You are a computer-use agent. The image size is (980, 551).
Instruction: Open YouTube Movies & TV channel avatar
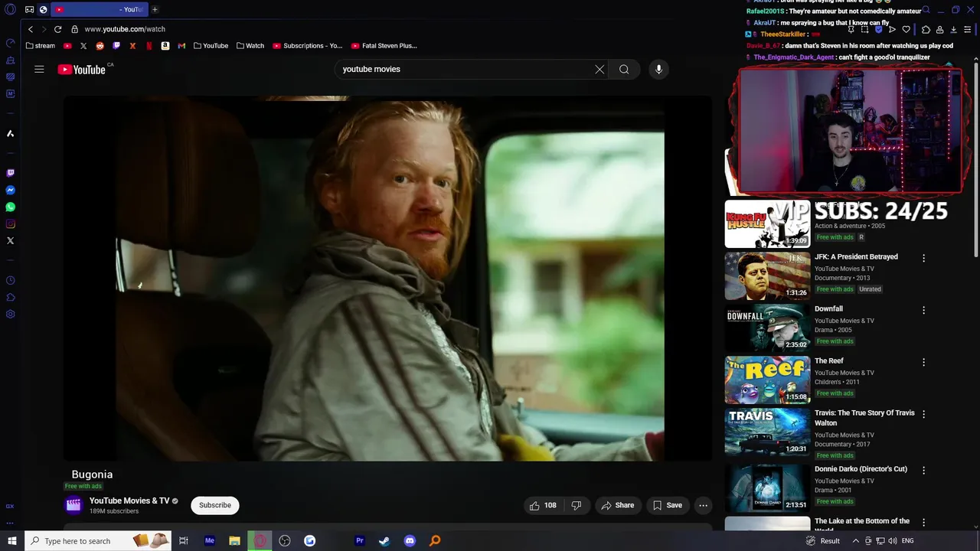pos(73,504)
